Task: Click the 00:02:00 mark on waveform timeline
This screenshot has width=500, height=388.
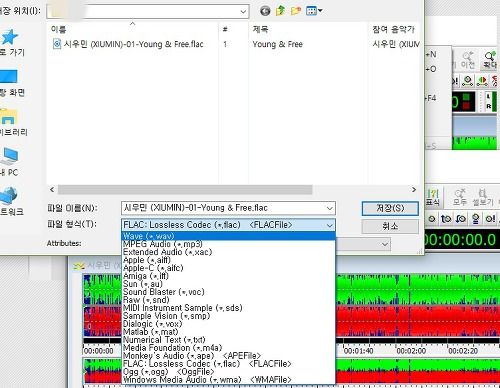Action: [411, 351]
